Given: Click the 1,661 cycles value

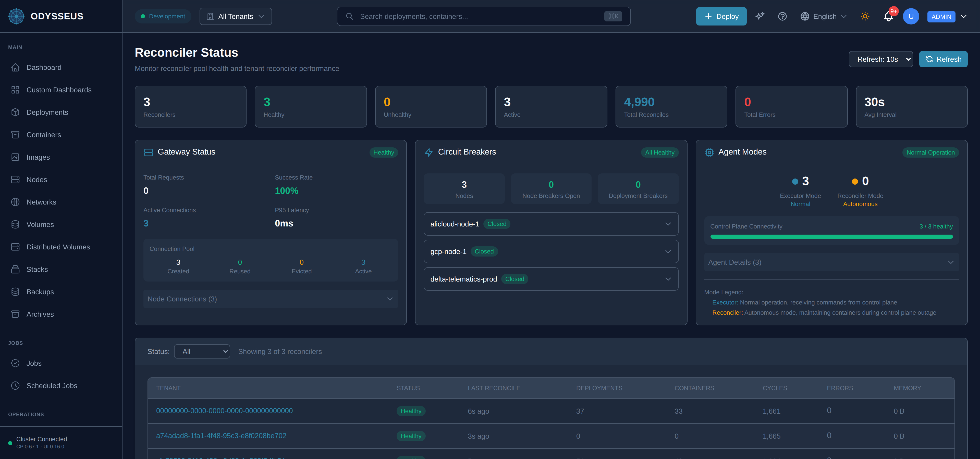Looking at the screenshot, I should point(771,411).
